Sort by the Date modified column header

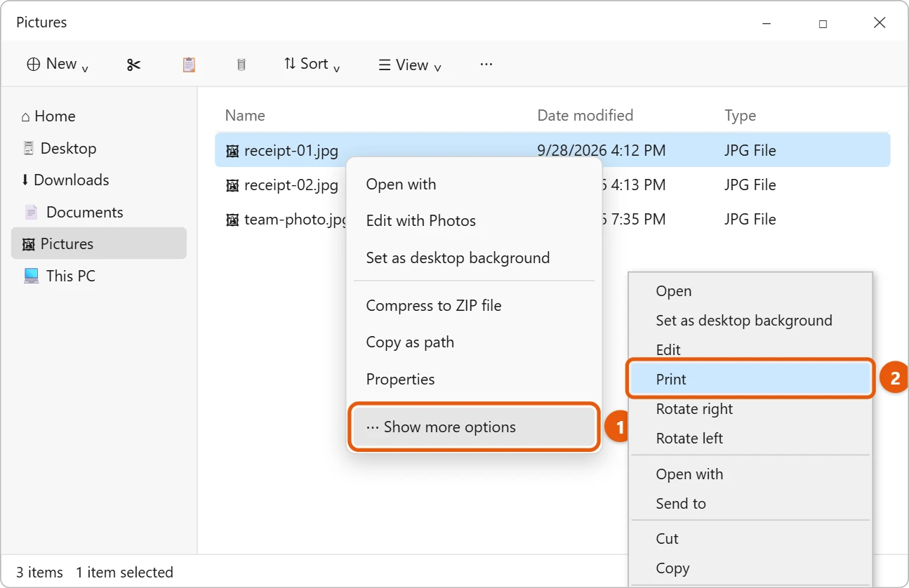click(x=585, y=116)
